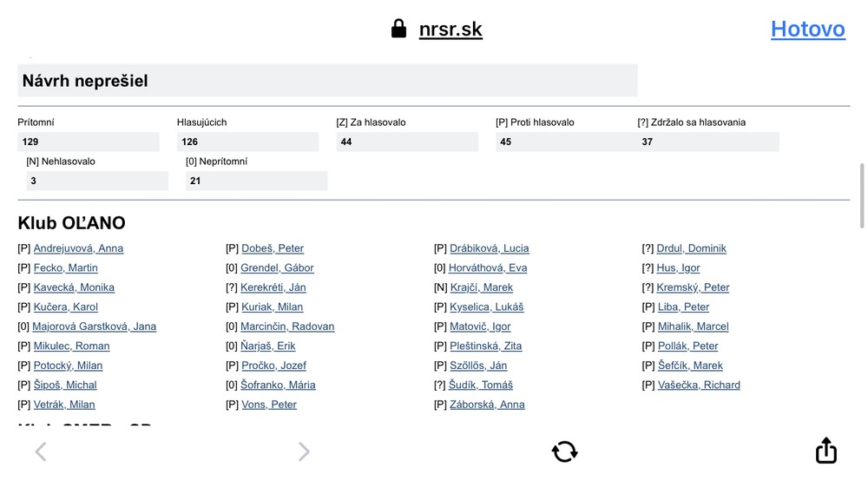
Task: Select Drdul, Dominik link
Action: 691,248
